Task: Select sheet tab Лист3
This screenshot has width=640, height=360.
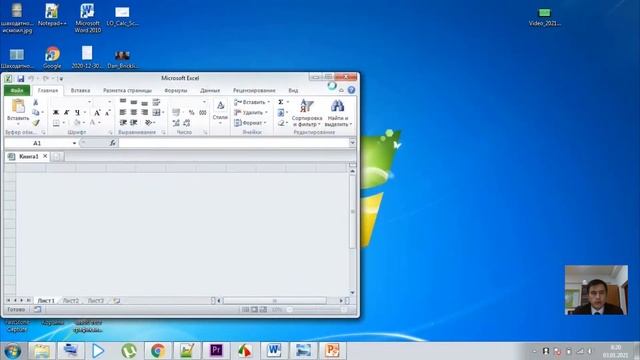Action: tap(96, 300)
